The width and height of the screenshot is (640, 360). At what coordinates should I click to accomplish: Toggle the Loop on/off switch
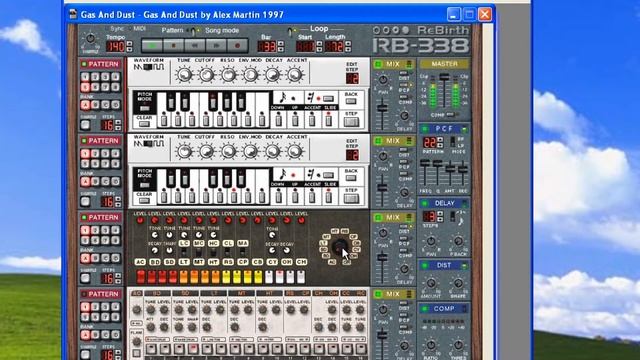[290, 31]
